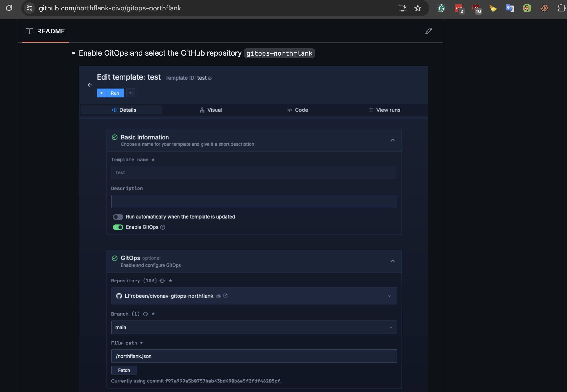The image size is (567, 392).
Task: Reload the page with the refresh icon
Action: pos(9,8)
